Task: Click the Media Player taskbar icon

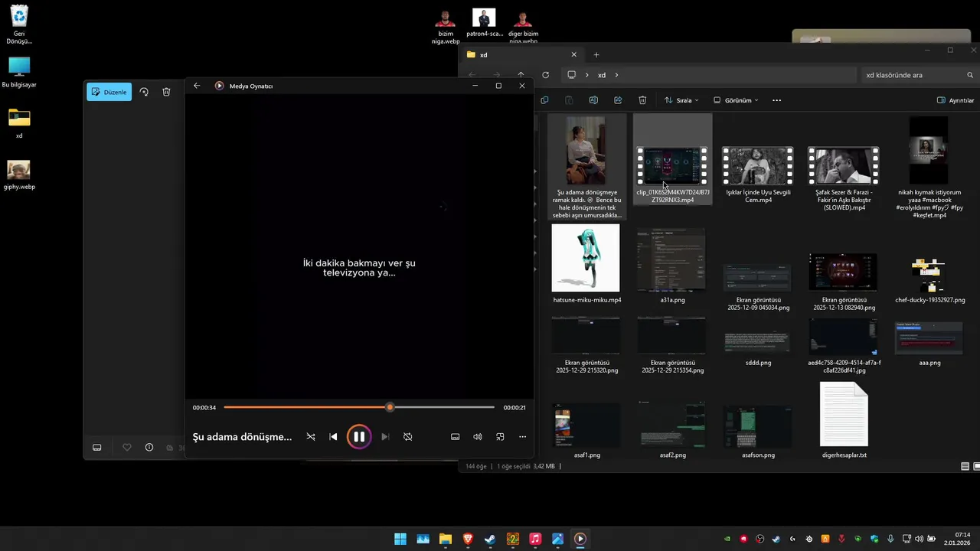Action: 580,539
